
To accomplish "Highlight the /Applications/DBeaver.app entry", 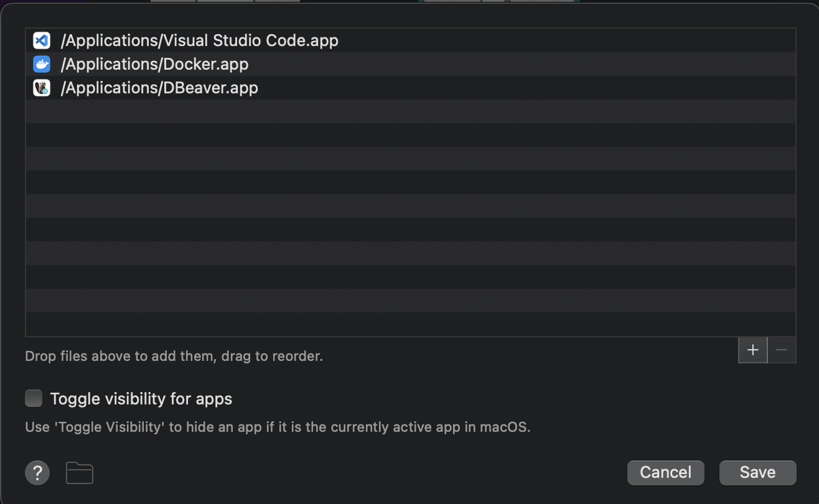I will [x=159, y=88].
